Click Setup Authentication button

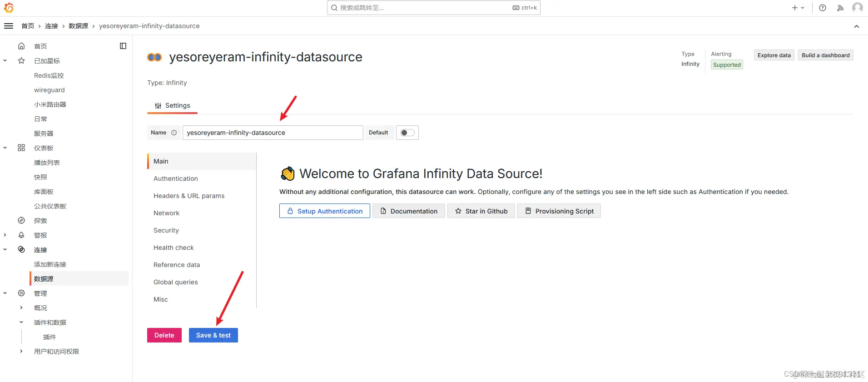325,211
